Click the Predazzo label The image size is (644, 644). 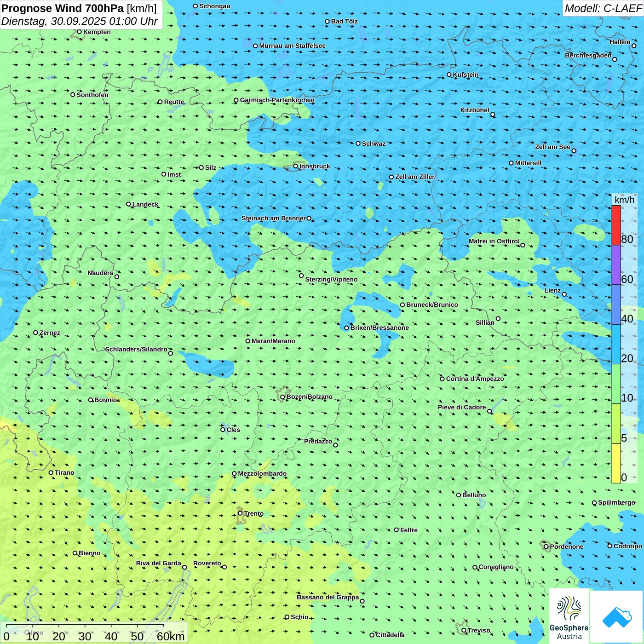tap(318, 441)
